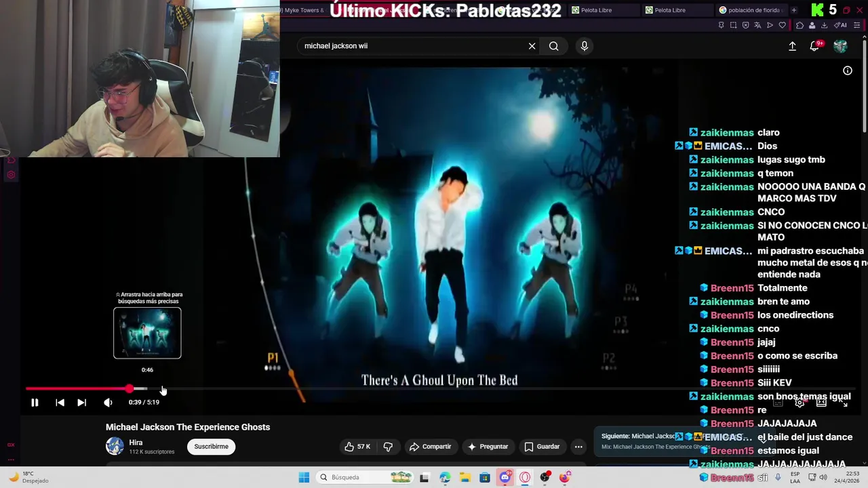Image resolution: width=868 pixels, height=488 pixels.
Task: Clear the 'michael jackson wii' search text
Action: point(532,46)
